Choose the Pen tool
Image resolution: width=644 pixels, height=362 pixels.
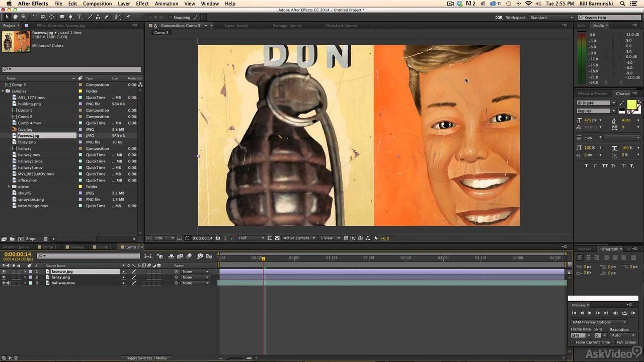tap(70, 17)
